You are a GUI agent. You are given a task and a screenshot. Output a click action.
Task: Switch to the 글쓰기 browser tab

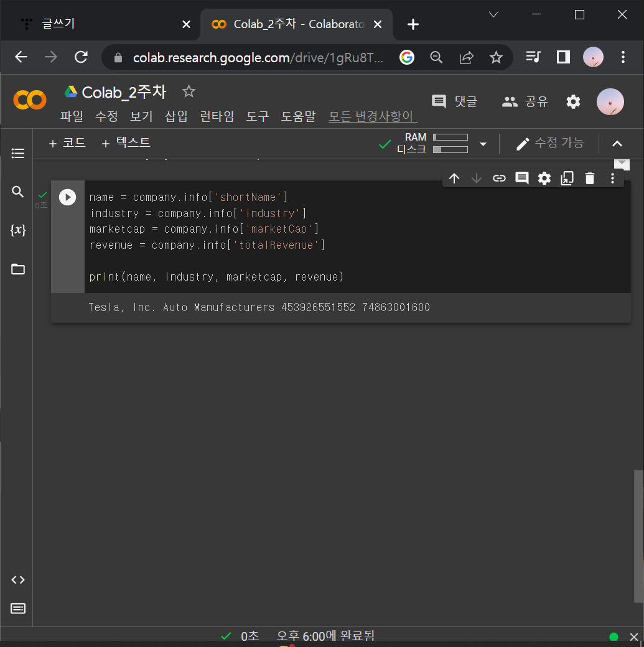tap(100, 24)
